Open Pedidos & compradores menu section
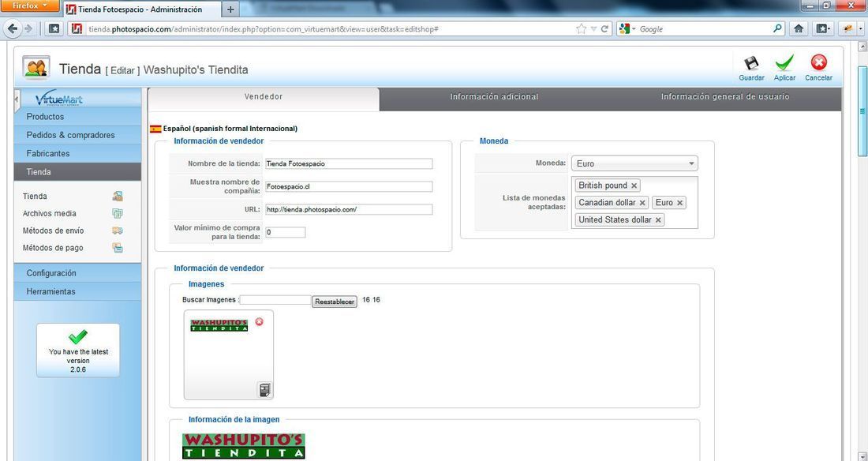 pos(77,135)
